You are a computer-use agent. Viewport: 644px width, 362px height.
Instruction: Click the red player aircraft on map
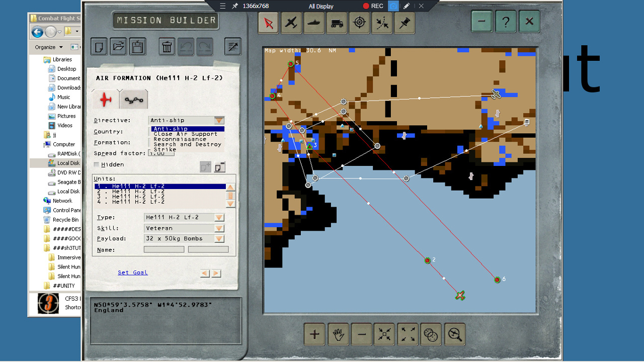click(x=460, y=296)
